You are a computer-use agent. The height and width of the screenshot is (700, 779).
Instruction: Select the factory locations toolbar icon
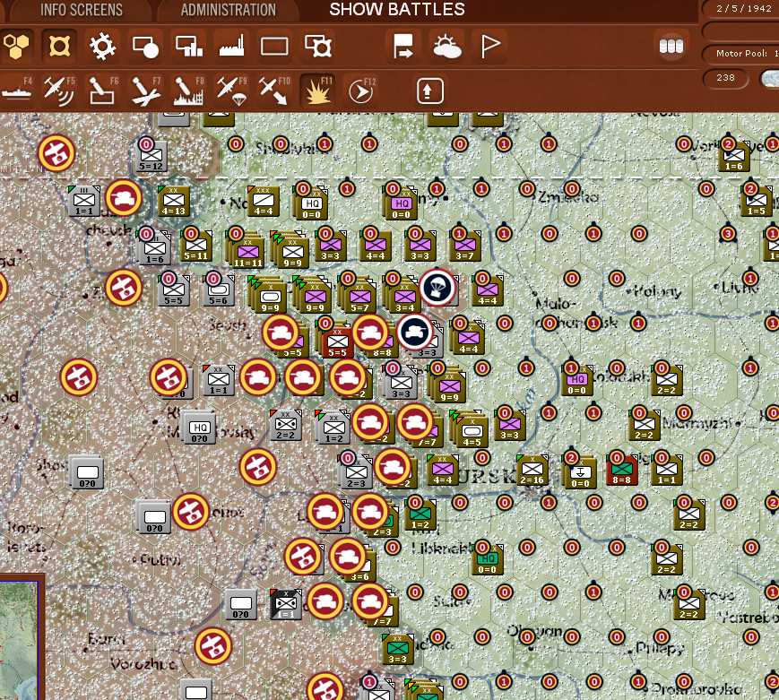229,46
